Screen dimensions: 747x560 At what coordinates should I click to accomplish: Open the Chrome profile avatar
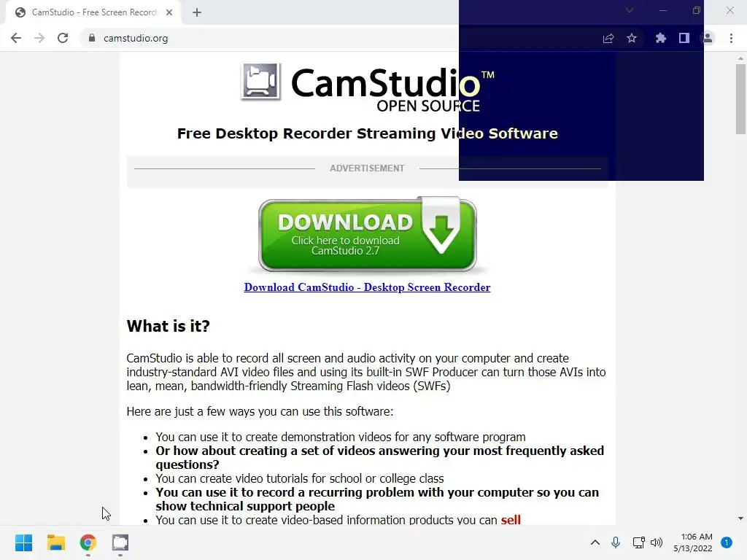[x=708, y=38]
